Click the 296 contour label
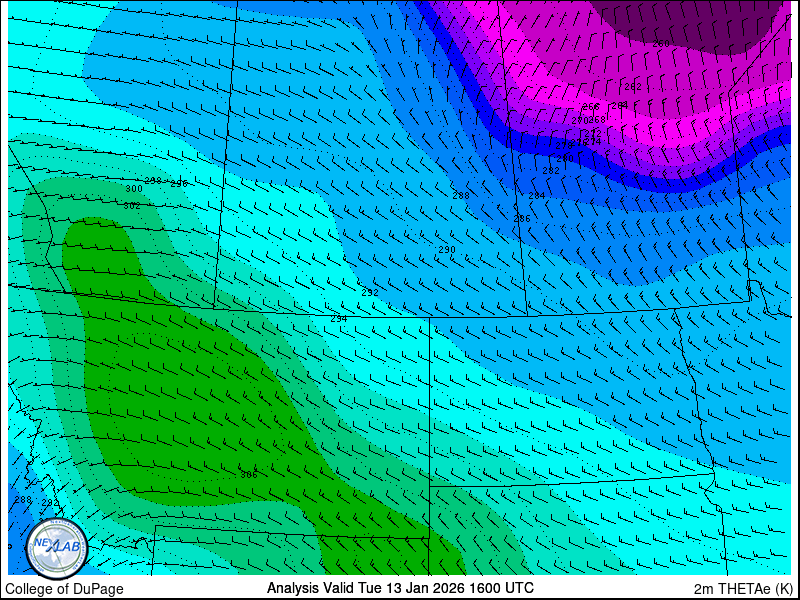 [179, 184]
